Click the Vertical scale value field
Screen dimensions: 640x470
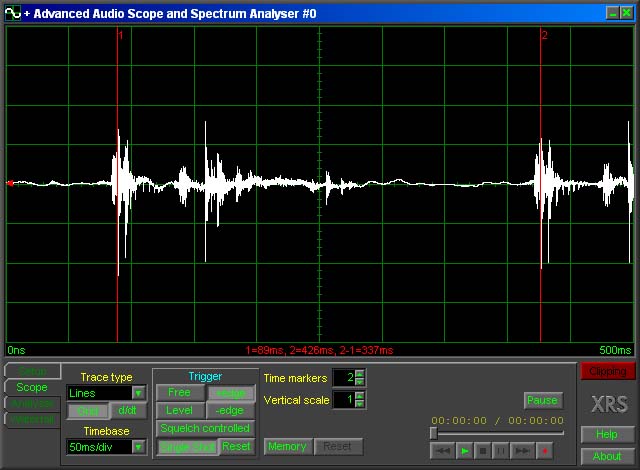[344, 400]
